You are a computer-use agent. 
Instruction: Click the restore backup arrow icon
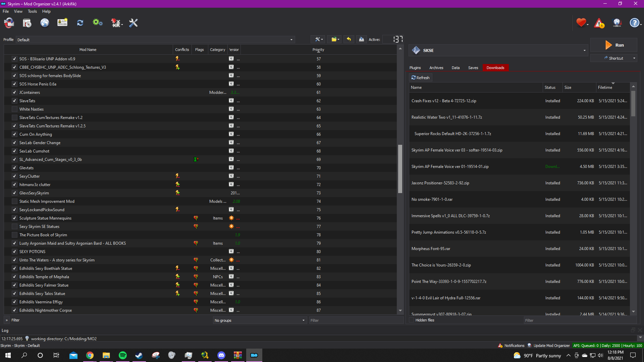(349, 39)
